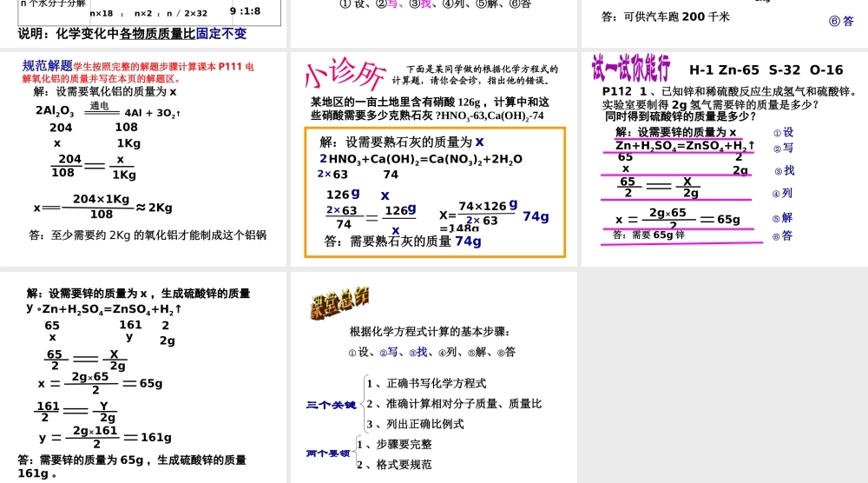Click question 某地区的一亩土地里含有硝酸126g
The image size is (868, 483).
pyautogui.click(x=430, y=109)
